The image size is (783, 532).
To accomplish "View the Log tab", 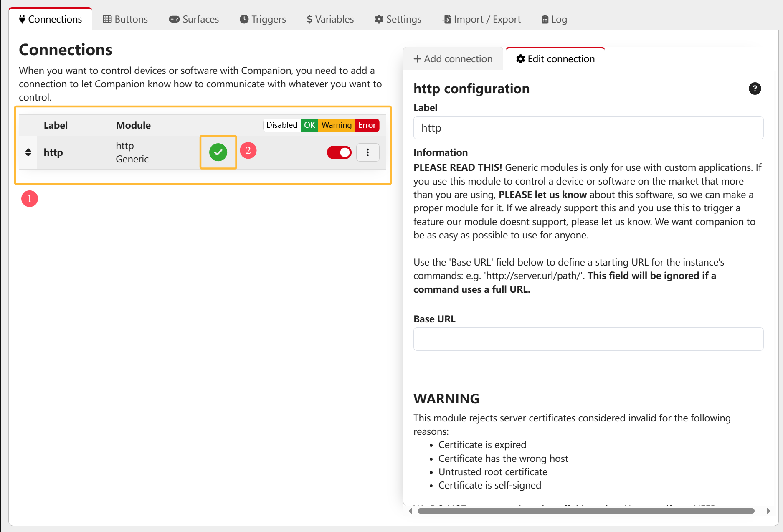I will coord(554,19).
